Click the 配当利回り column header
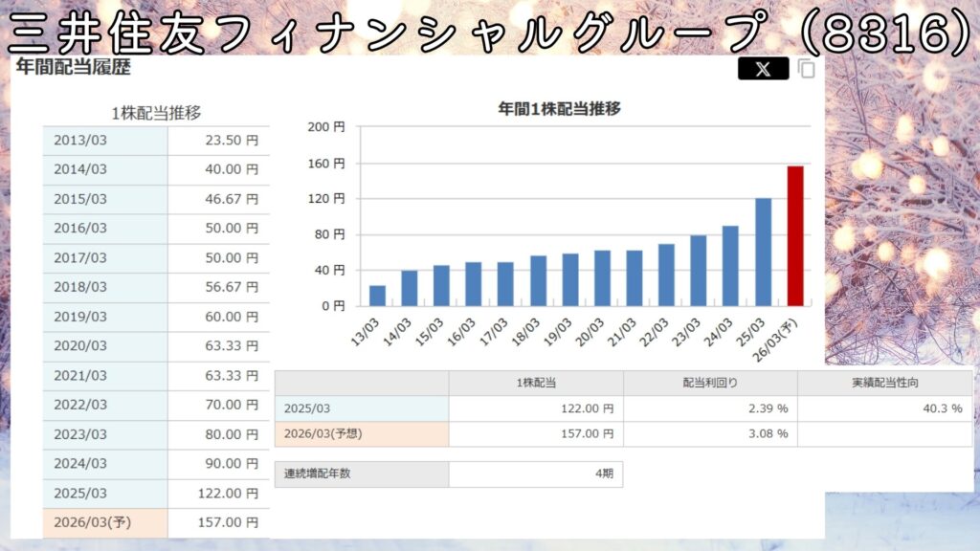Viewport: 980px width, 551px height. [x=709, y=383]
